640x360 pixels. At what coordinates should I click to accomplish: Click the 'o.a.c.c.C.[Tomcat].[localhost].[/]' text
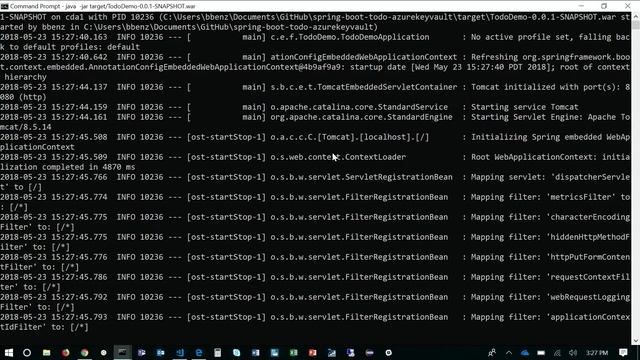350,137
